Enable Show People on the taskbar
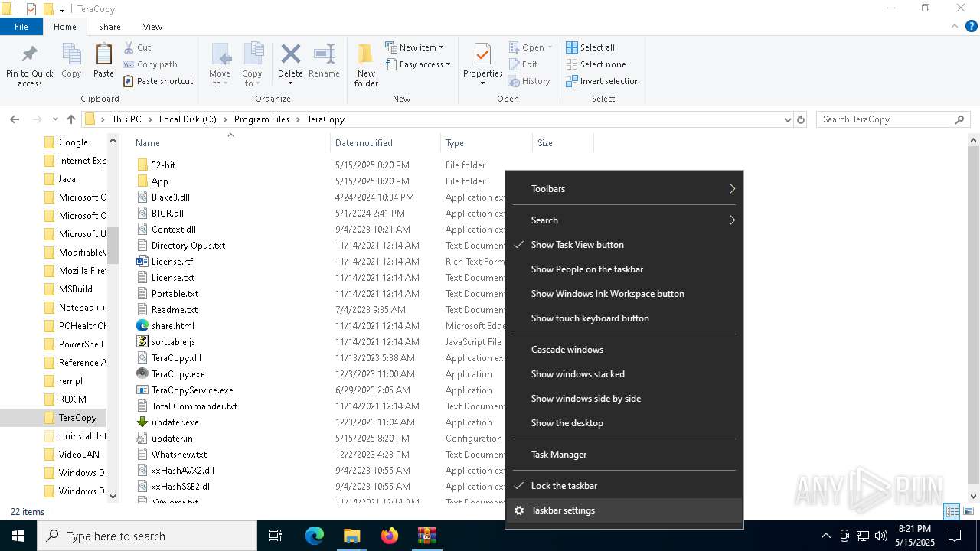Viewport: 980px width, 551px height. 624,269
